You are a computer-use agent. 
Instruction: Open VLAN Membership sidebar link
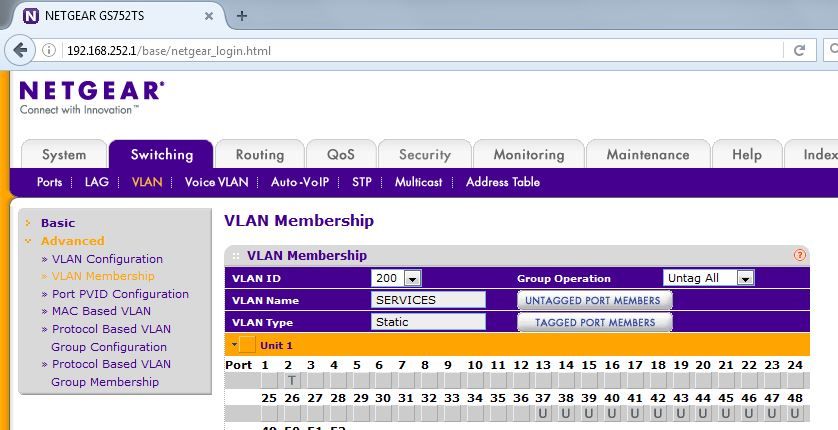tap(103, 276)
